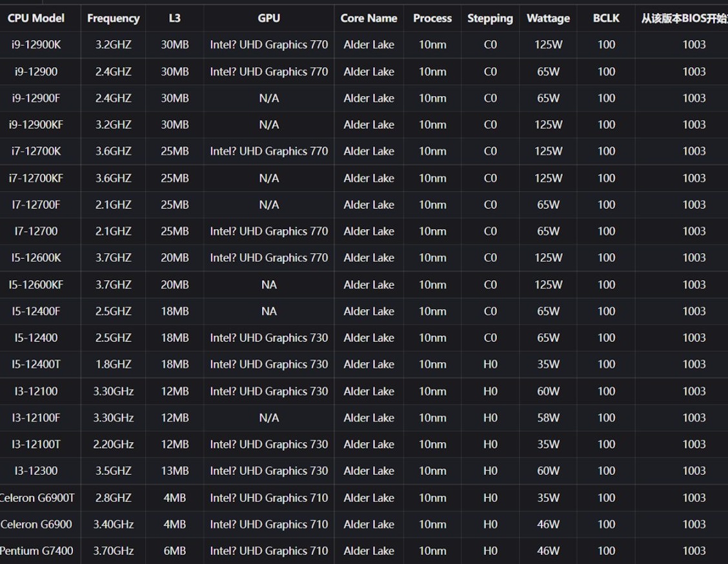Click the NA GPU cell for I5-12600KF
The width and height of the screenshot is (728, 564).
click(x=269, y=285)
